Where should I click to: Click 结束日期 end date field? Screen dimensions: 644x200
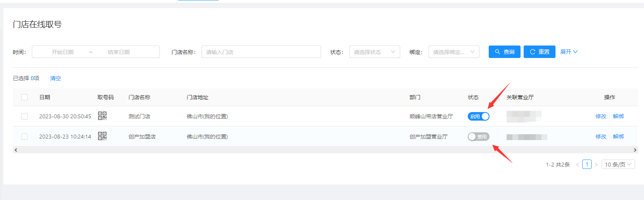pos(119,52)
